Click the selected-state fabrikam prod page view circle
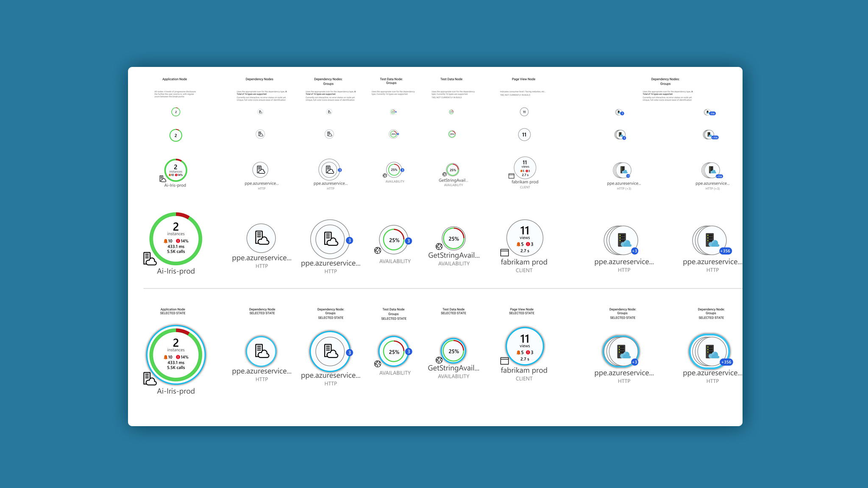The image size is (868, 488). coord(525,346)
